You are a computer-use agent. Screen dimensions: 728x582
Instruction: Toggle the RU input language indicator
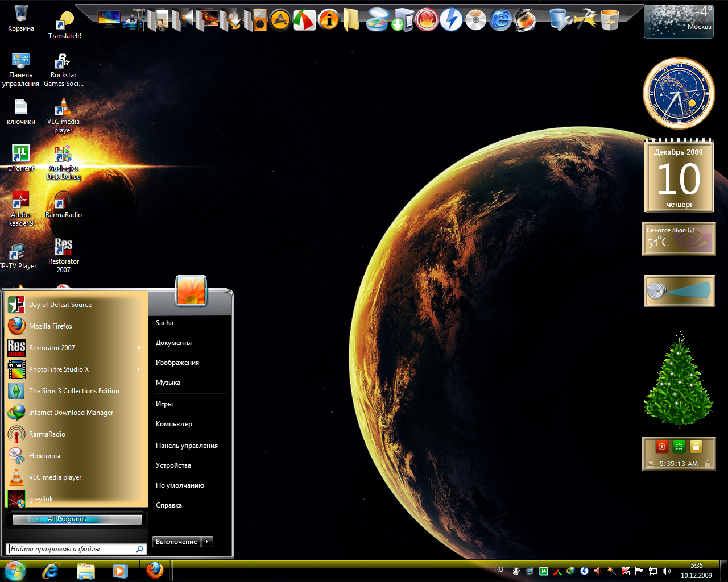pyautogui.click(x=499, y=569)
